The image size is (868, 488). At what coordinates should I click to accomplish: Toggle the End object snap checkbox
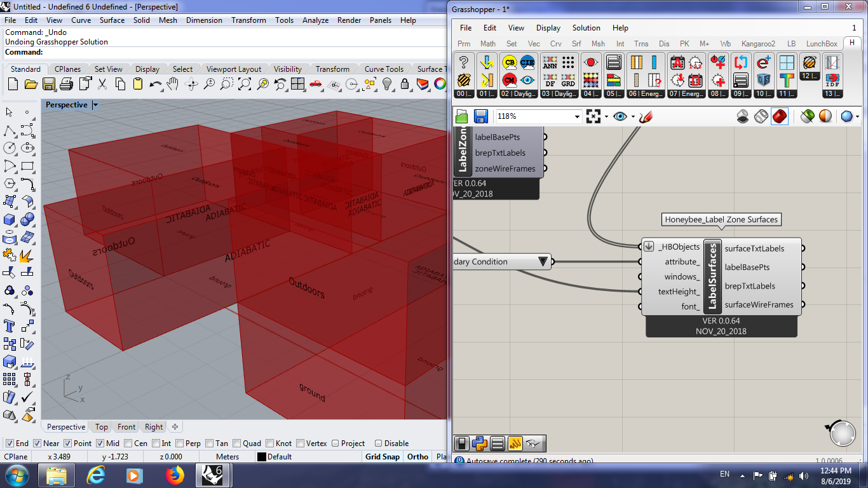click(x=10, y=444)
